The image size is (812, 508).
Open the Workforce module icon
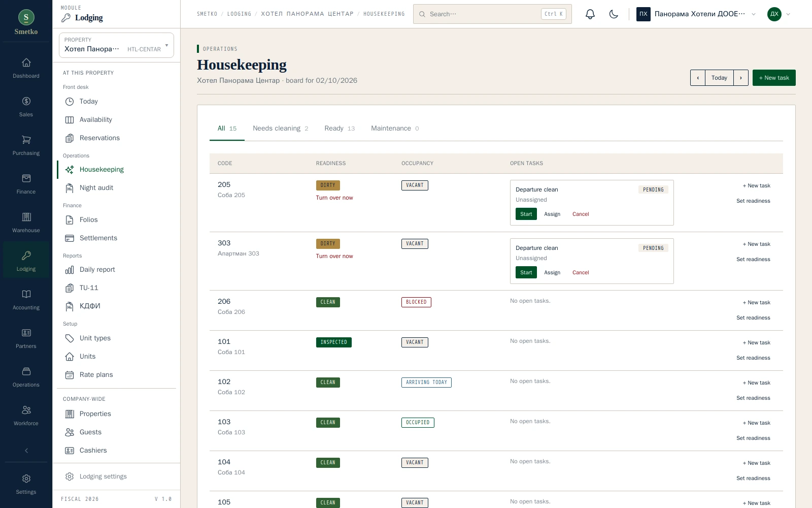26,416
